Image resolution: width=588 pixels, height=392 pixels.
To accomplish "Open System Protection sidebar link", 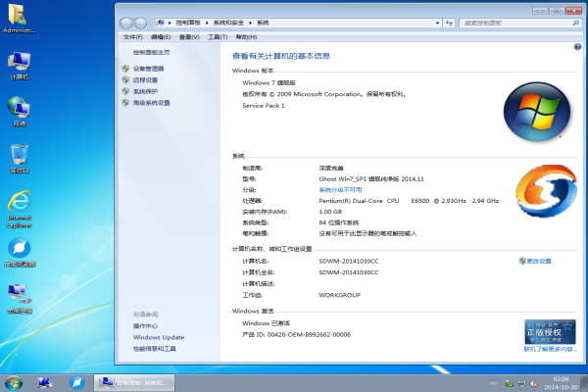I will 145,91.
